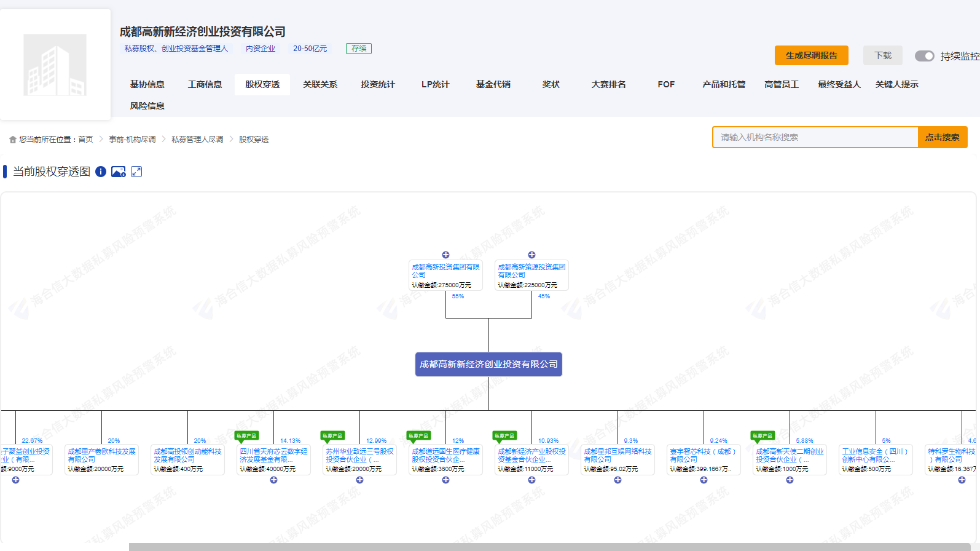Open the 关联关系 tab
The image size is (980, 551).
320,84
